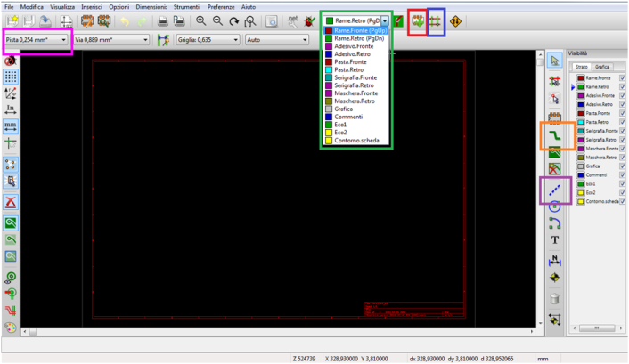
Task: Click the Eco1 layer color swatch
Action: coord(578,183)
